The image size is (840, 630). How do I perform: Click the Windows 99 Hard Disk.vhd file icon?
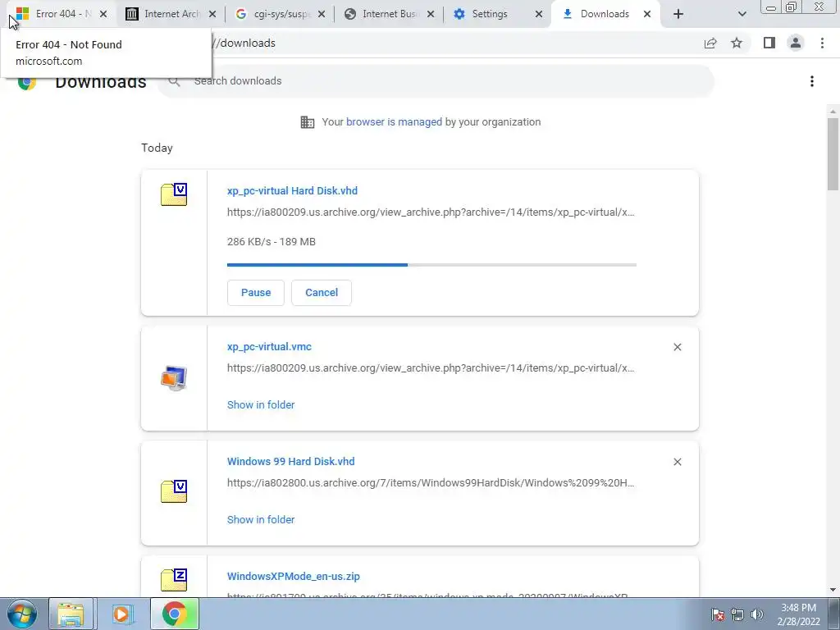174,491
